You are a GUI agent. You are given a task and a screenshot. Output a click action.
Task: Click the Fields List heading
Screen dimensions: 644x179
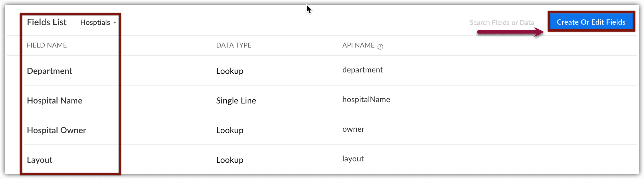click(x=47, y=22)
